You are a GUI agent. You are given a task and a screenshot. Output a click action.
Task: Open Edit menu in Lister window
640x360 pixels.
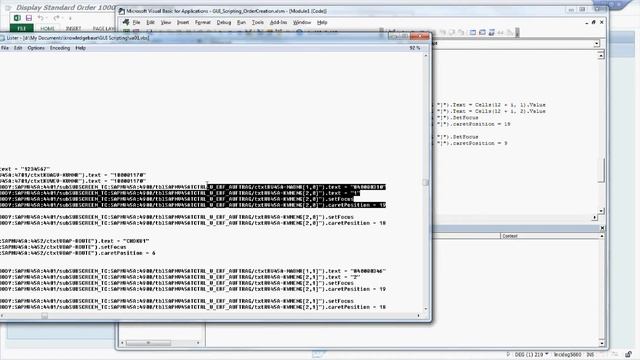(18, 48)
